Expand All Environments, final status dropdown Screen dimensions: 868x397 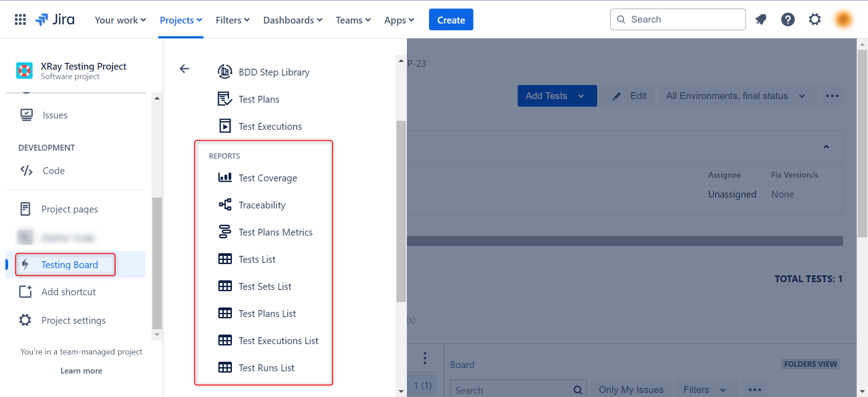click(x=735, y=96)
